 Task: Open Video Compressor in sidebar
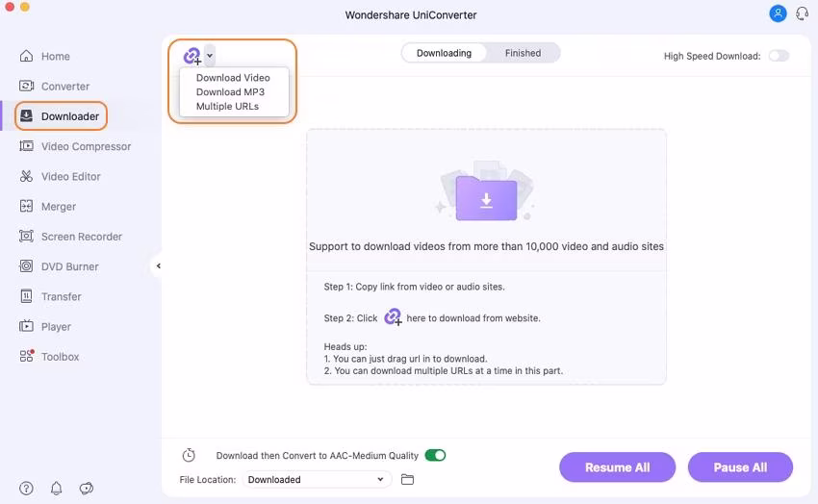coord(86,146)
